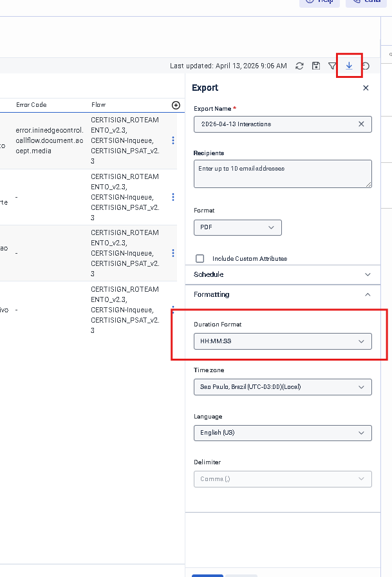Expand the Schedule section
392x577 pixels.
coord(283,274)
